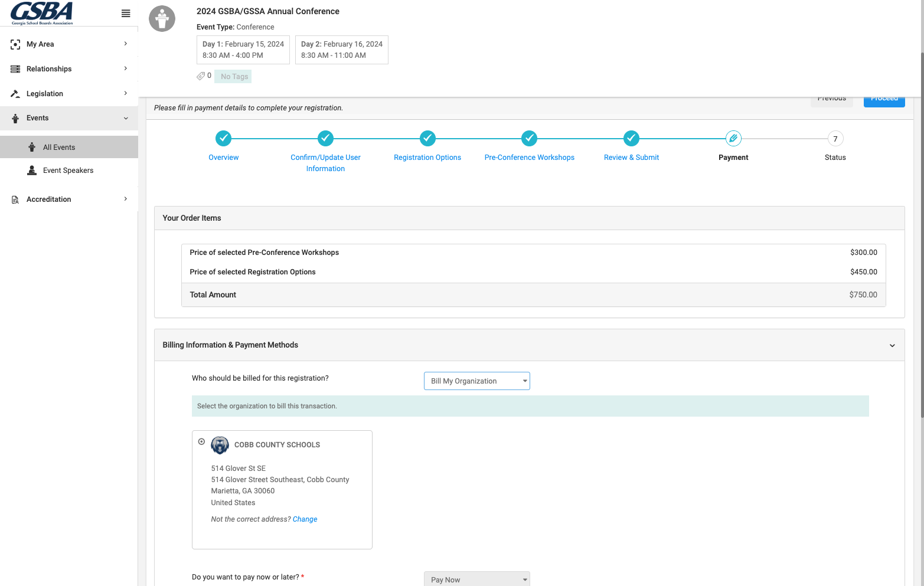Click the page vertical scrollbar
924x586 pixels.
coord(922,236)
